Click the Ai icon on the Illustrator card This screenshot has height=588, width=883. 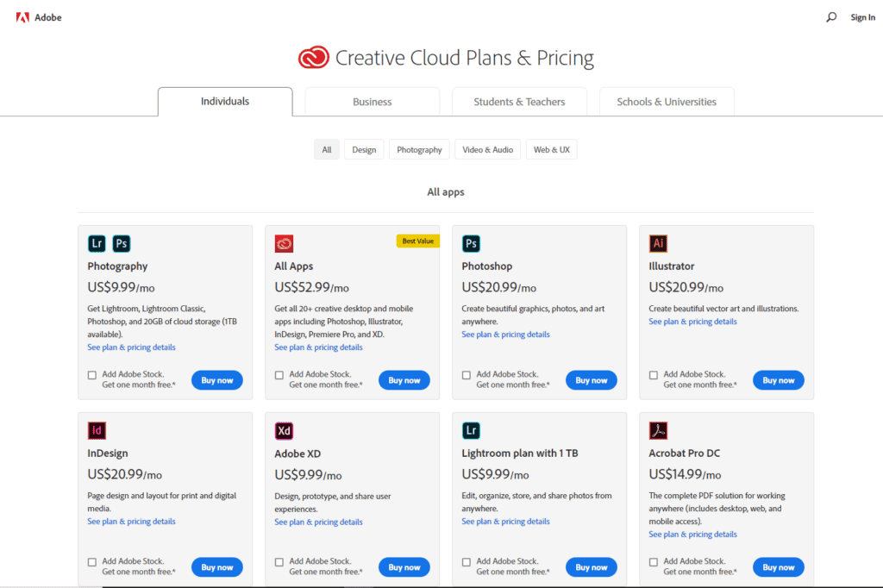(x=658, y=243)
